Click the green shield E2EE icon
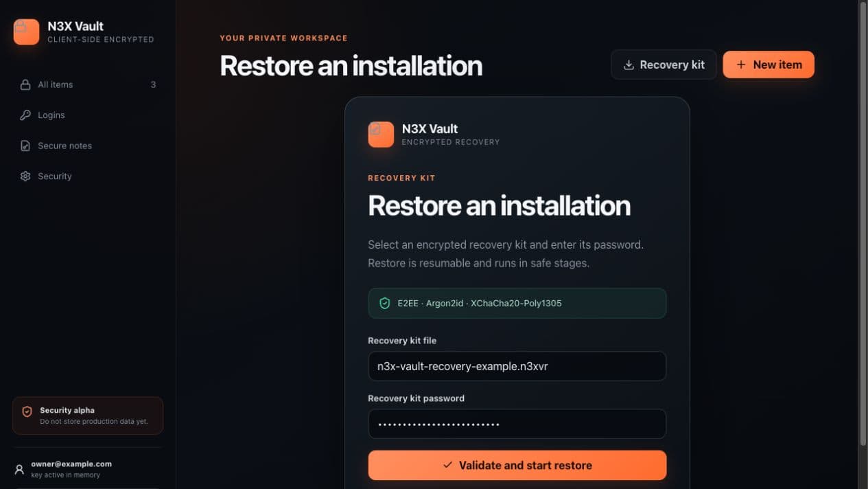The width and height of the screenshot is (868, 489). [385, 303]
